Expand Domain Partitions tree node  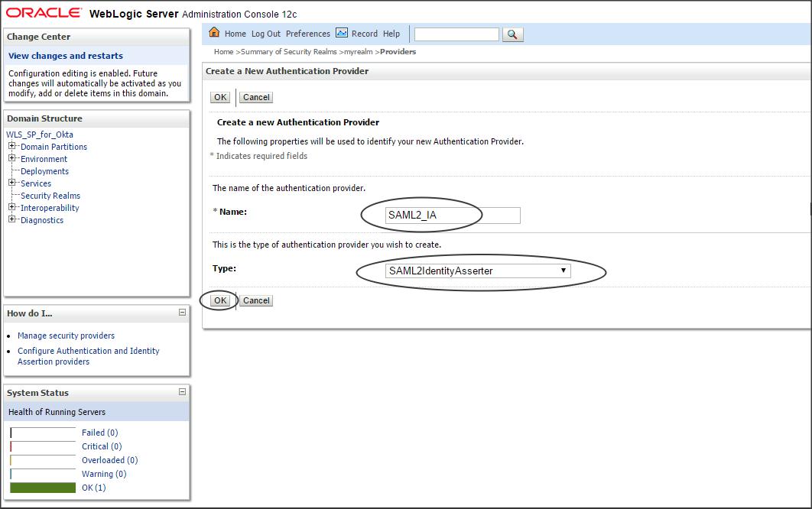[12, 146]
